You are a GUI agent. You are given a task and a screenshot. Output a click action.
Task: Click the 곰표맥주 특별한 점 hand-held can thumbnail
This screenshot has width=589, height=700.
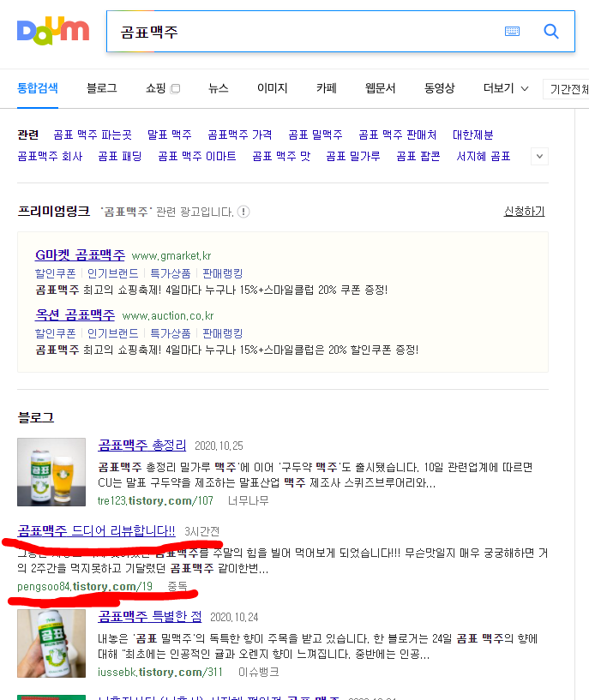[51, 643]
